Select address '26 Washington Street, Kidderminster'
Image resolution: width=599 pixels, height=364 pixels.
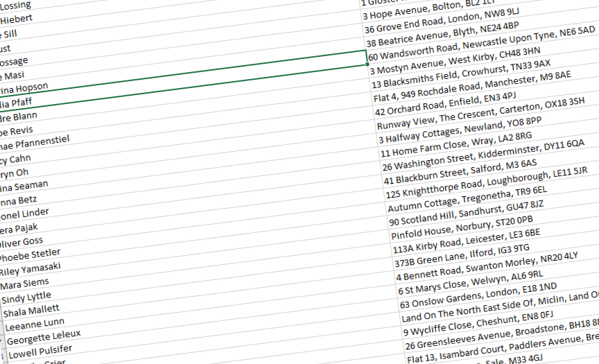pyautogui.click(x=483, y=155)
